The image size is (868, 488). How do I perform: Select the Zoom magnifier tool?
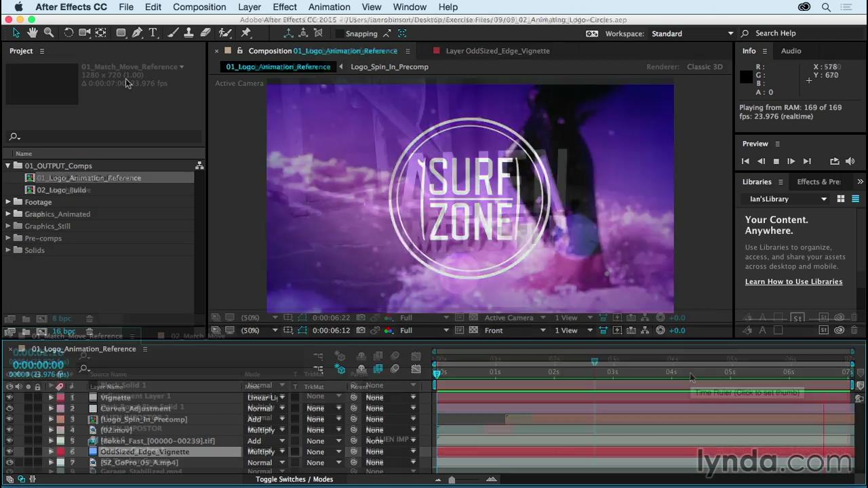click(49, 33)
